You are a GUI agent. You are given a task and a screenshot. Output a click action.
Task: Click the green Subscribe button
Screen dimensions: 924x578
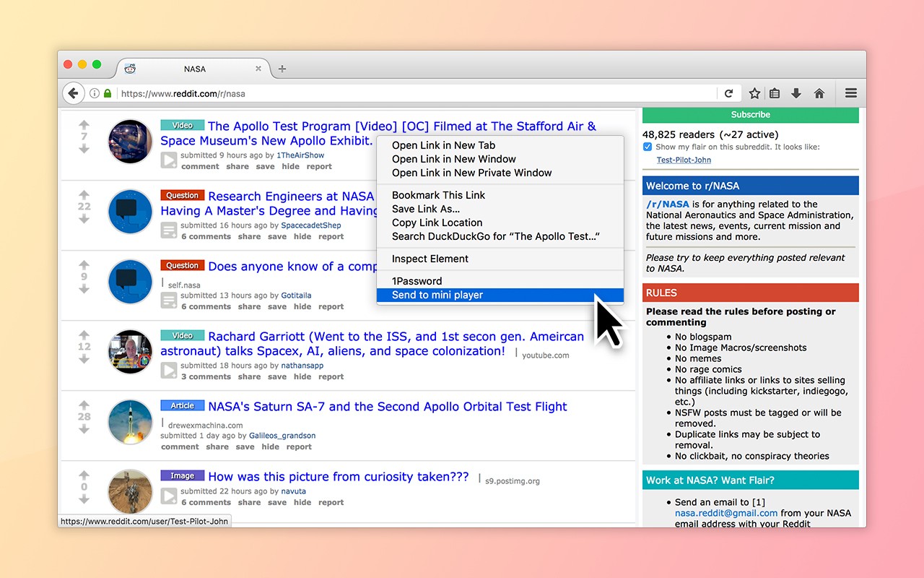pyautogui.click(x=750, y=115)
